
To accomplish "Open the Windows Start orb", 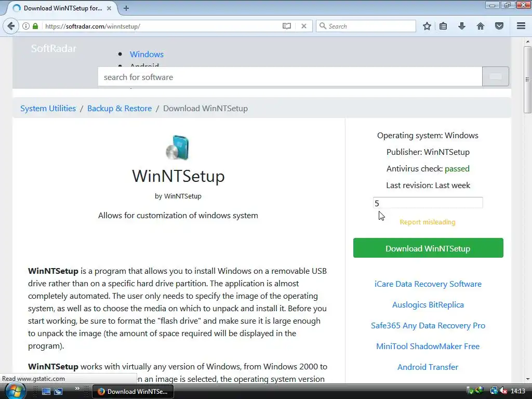I will [15, 391].
